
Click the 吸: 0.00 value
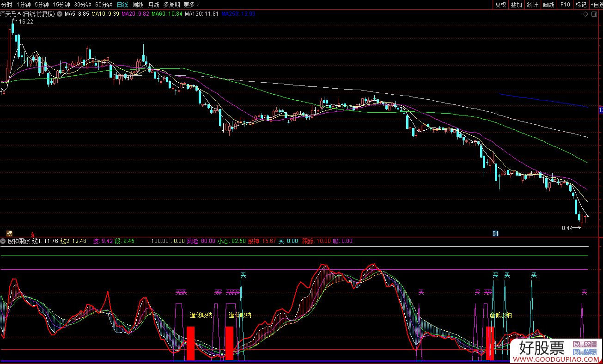(x=343, y=241)
